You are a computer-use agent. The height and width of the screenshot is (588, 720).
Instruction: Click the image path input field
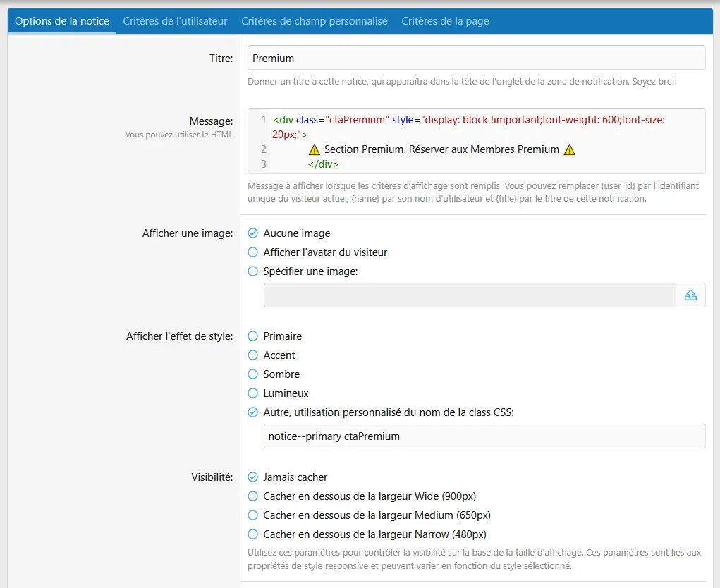[469, 295]
